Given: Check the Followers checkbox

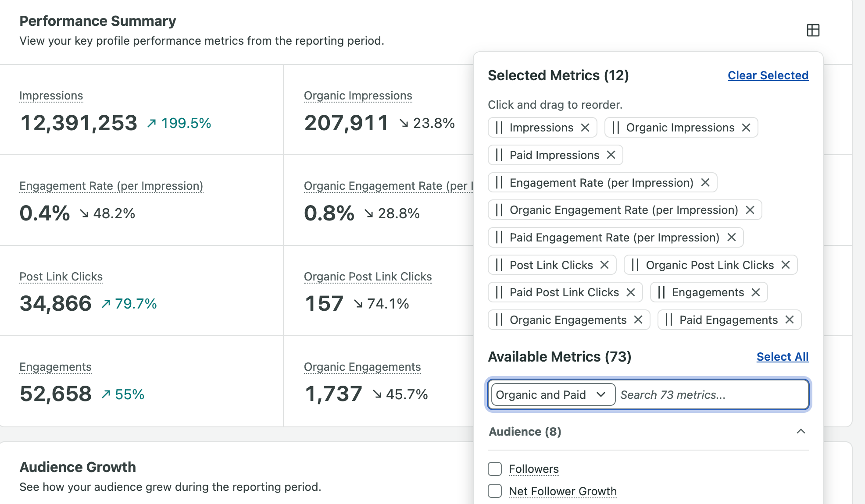Looking at the screenshot, I should click(495, 469).
